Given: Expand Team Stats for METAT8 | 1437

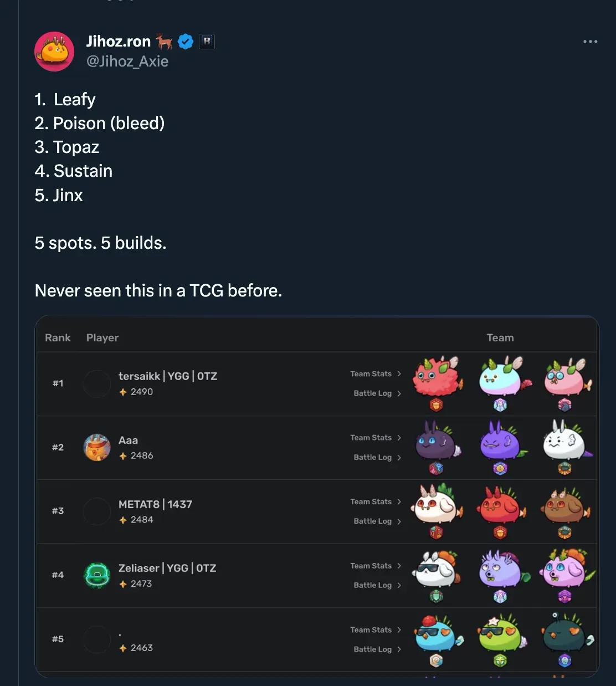Looking at the screenshot, I should coord(376,501).
